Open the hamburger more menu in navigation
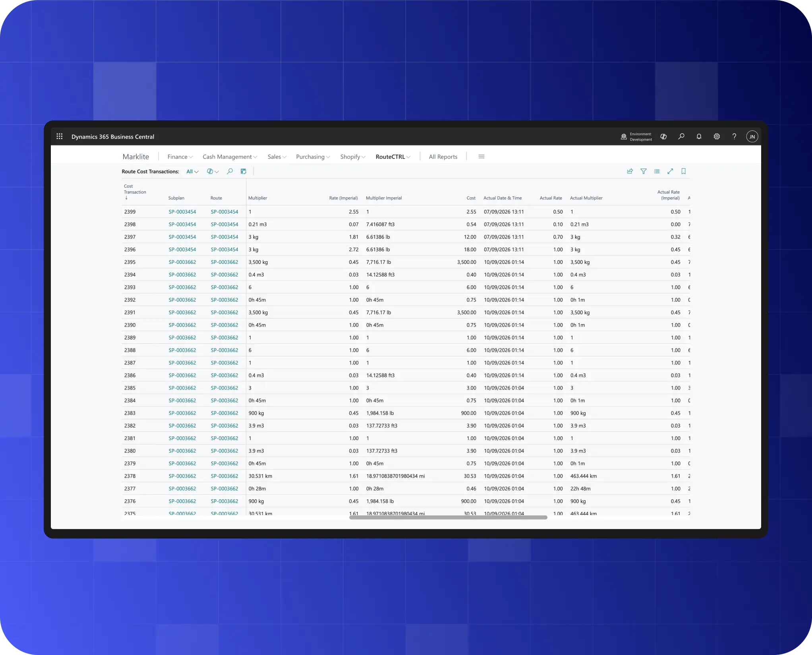 (481, 157)
